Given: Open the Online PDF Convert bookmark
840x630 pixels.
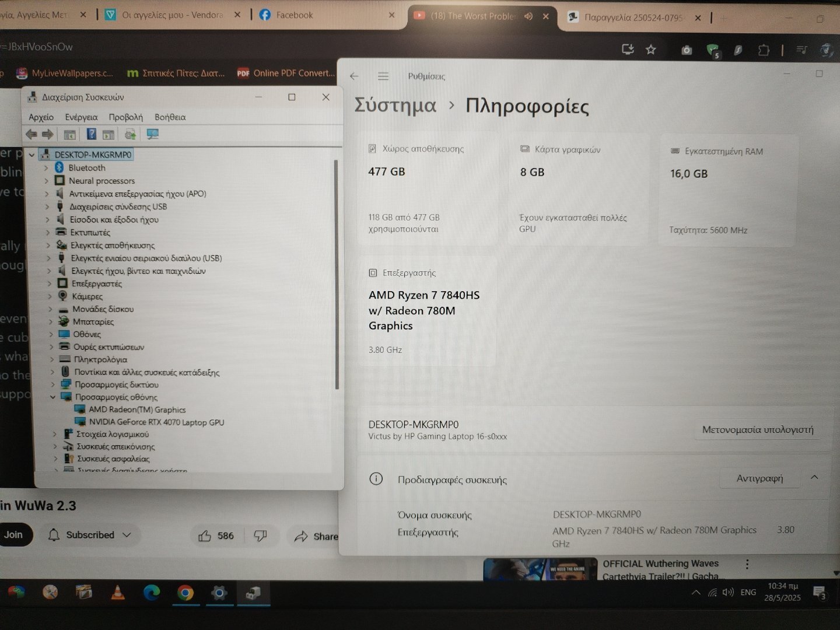Looking at the screenshot, I should [x=286, y=73].
